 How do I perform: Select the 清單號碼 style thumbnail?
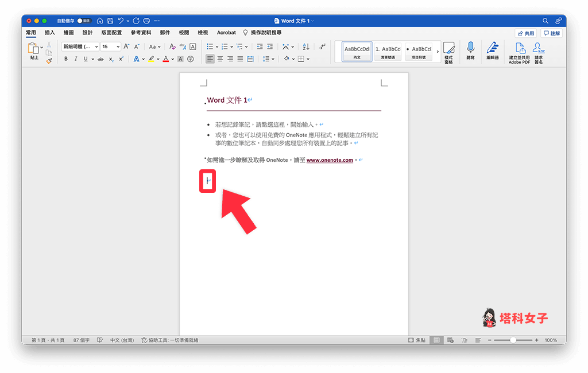pyautogui.click(x=388, y=52)
